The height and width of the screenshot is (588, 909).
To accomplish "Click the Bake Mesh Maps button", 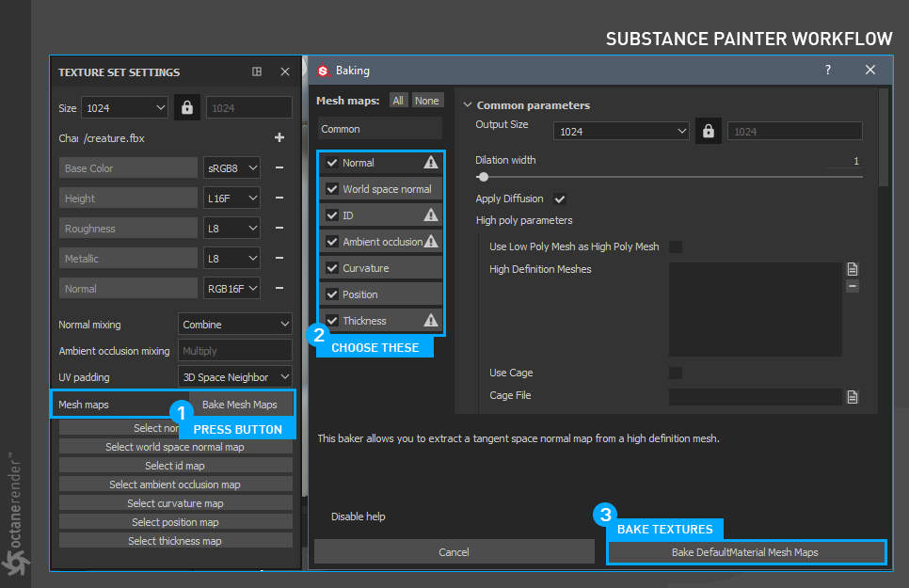I will point(240,405).
